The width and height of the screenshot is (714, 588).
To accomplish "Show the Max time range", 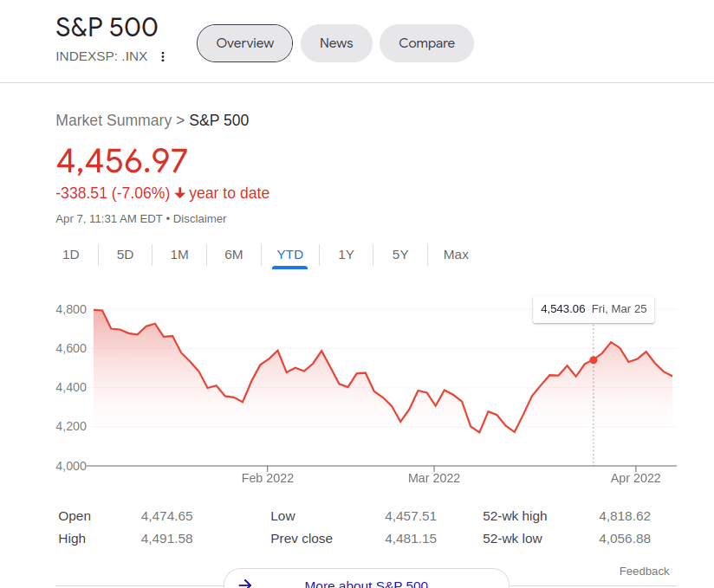I will click(456, 255).
